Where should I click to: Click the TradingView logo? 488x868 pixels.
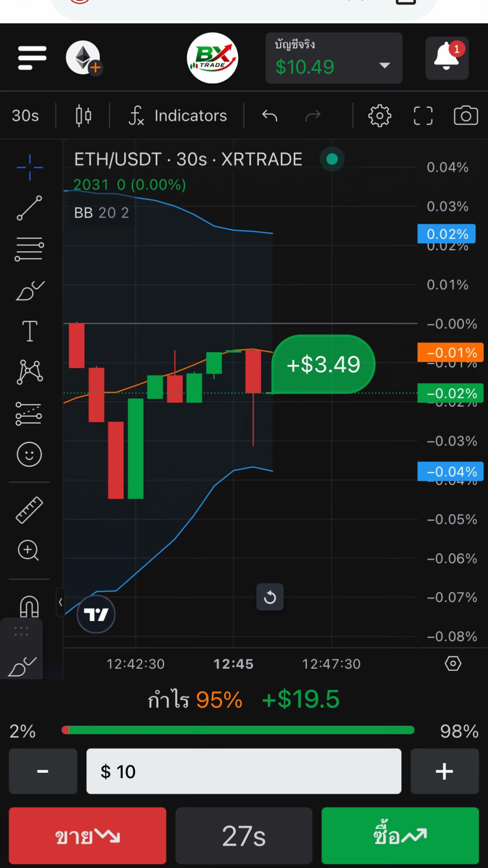[x=96, y=614]
